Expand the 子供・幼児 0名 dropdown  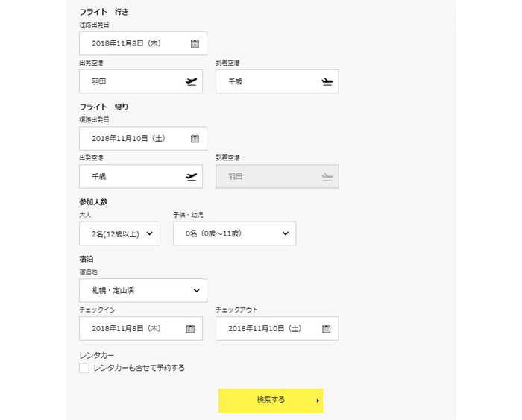click(234, 233)
